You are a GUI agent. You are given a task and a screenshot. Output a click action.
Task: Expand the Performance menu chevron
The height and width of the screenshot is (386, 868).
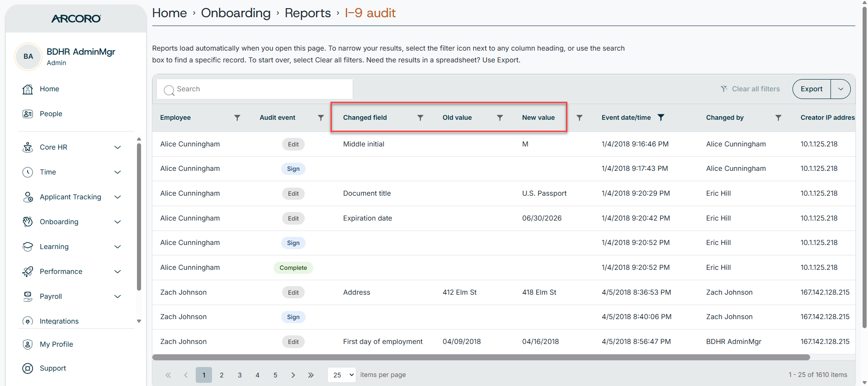pyautogui.click(x=118, y=272)
